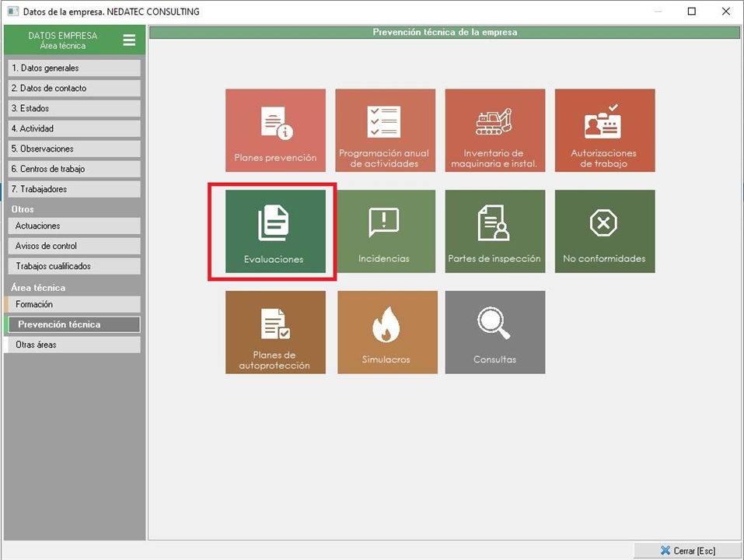Open Planes de autoprotección tile
Image resolution: width=744 pixels, height=560 pixels.
(275, 332)
